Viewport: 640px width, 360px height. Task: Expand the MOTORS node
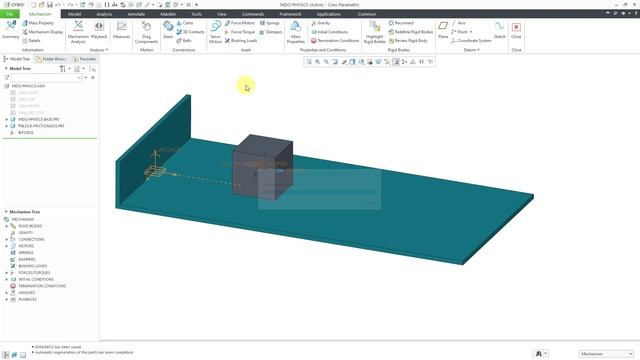(7, 246)
